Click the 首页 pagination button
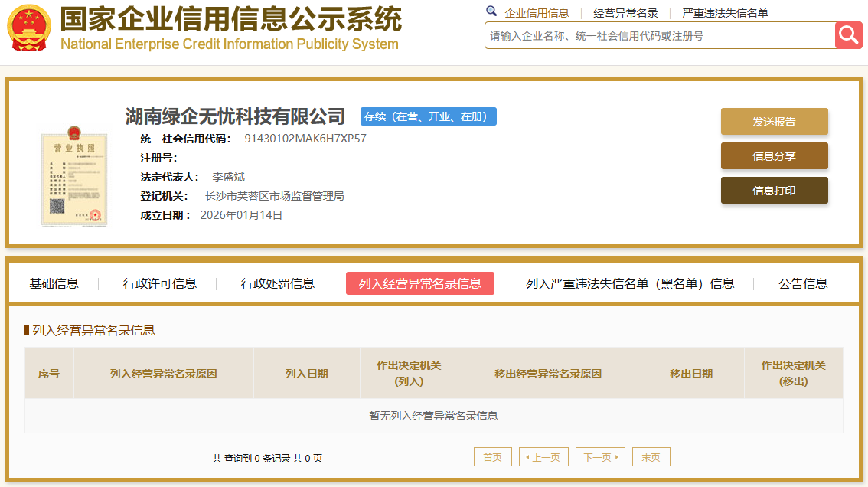868x487 pixels. pyautogui.click(x=492, y=456)
